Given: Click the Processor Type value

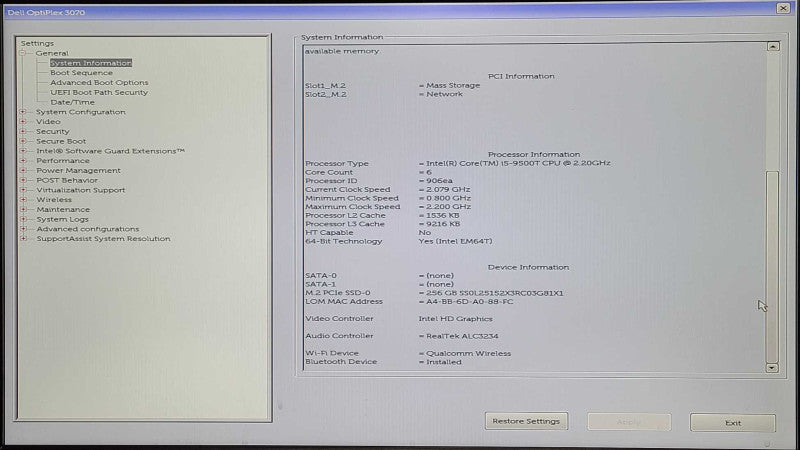Looking at the screenshot, I should pyautogui.click(x=518, y=163).
